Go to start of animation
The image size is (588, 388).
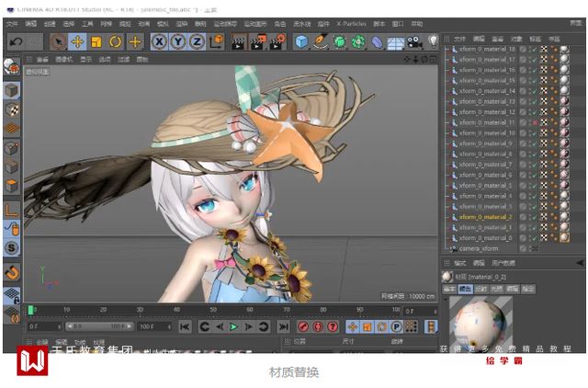tap(185, 326)
